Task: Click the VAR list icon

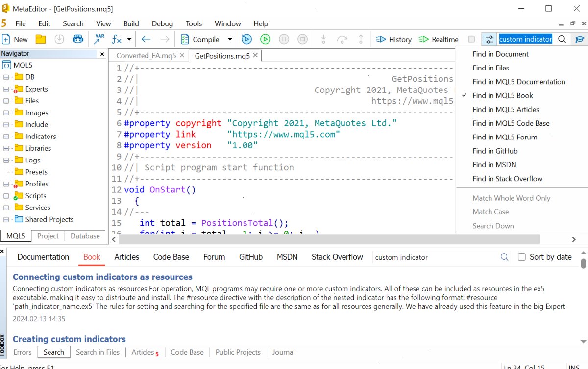Action: 98,39
